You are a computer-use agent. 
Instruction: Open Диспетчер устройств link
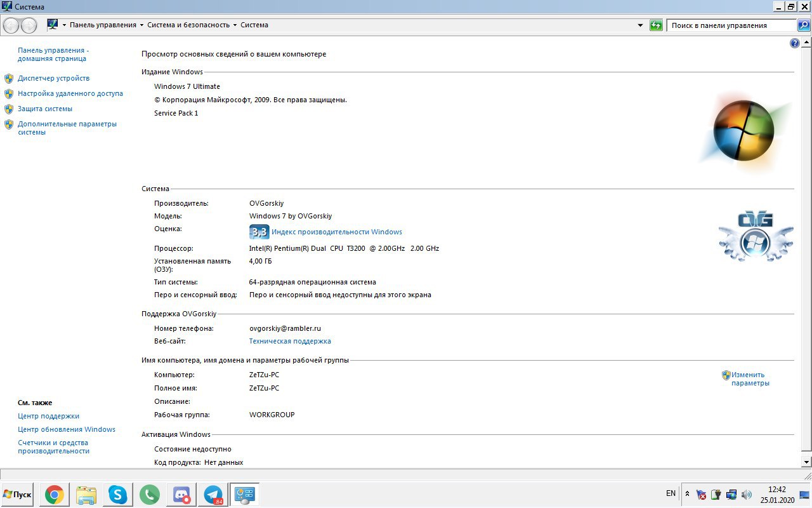click(53, 78)
